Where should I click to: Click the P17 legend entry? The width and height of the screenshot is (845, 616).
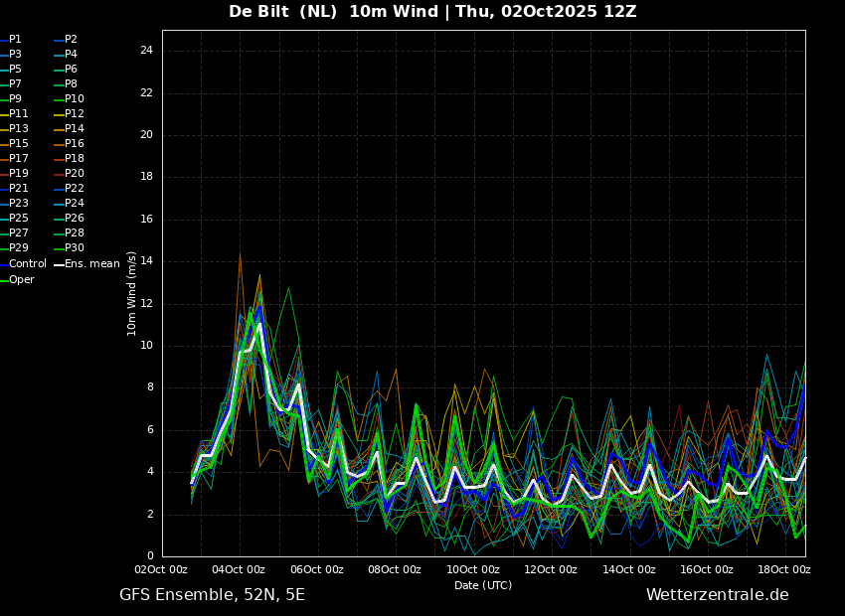(19, 159)
